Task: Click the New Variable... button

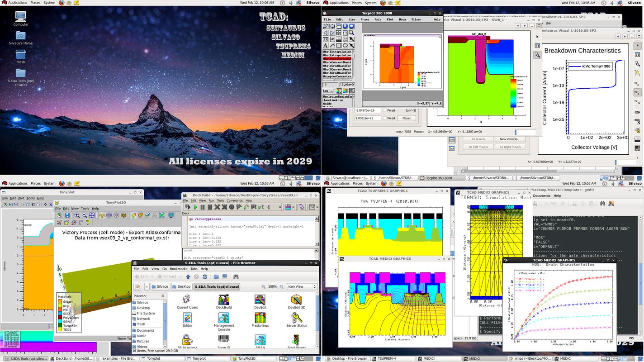Action: coord(510,139)
